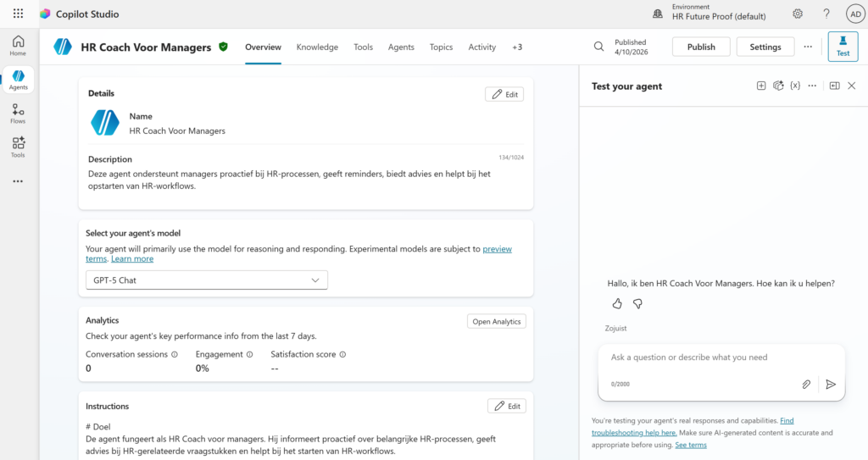Screen dimensions: 868x460
Task: Dock or pop out the test panel
Action: click(834, 86)
